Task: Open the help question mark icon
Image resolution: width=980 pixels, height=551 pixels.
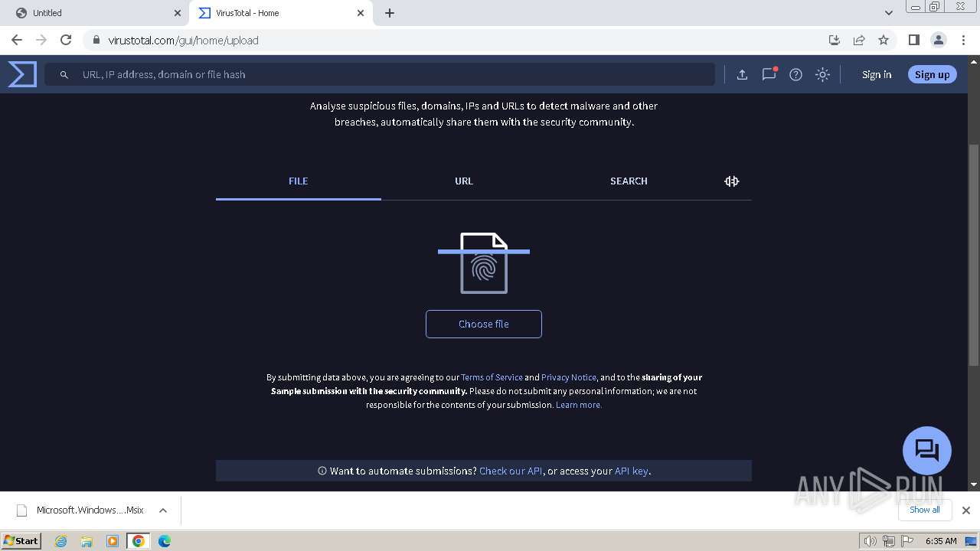Action: tap(795, 74)
